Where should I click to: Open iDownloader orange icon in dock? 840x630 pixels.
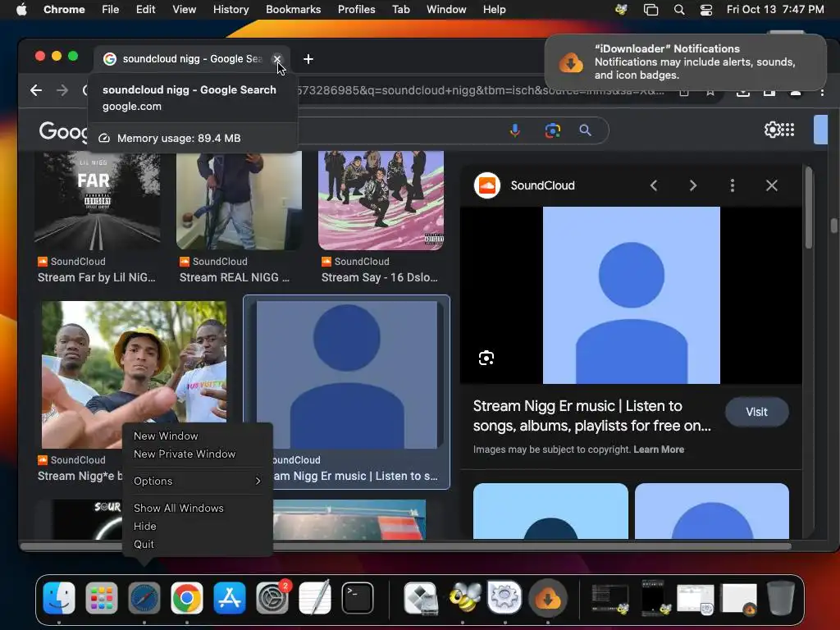[547, 598]
